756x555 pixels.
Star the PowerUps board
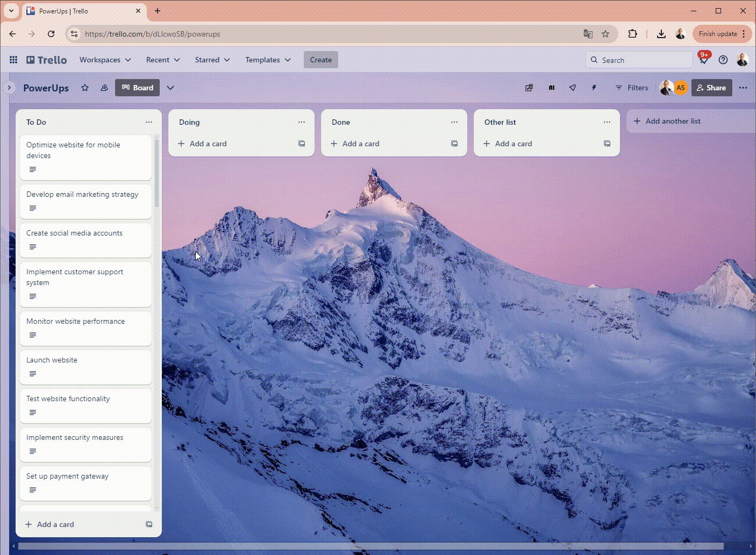coord(84,87)
